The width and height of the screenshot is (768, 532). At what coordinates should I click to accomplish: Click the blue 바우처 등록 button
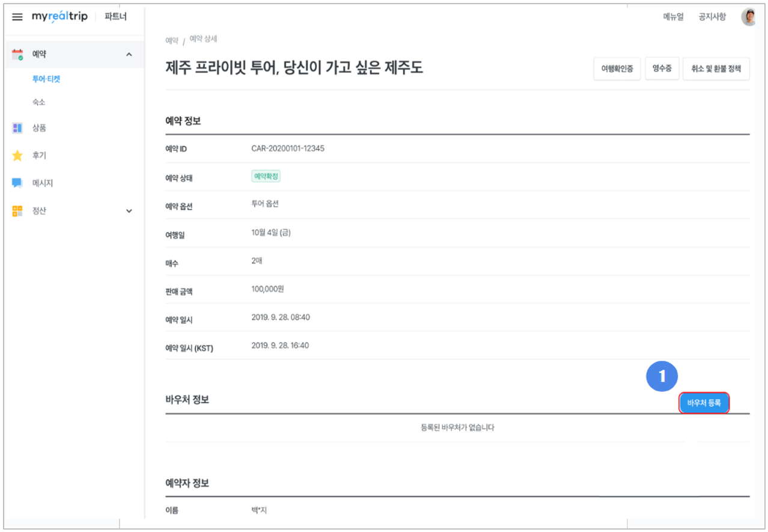point(704,403)
